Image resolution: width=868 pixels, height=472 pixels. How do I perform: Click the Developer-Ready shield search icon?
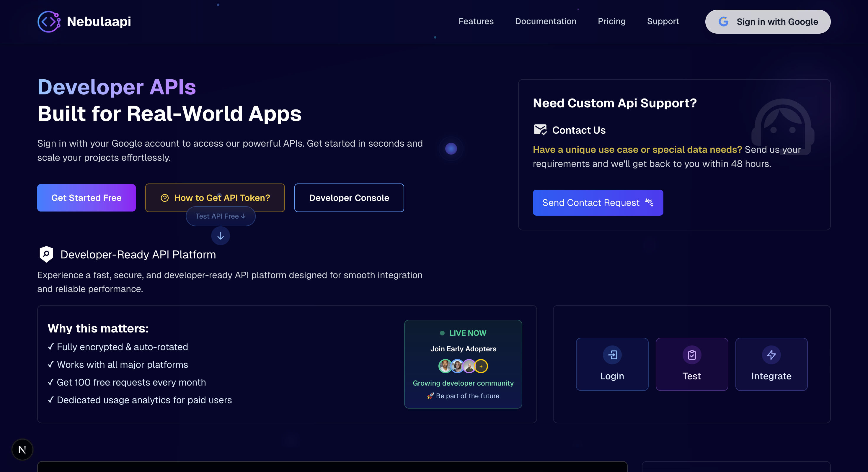(47, 254)
